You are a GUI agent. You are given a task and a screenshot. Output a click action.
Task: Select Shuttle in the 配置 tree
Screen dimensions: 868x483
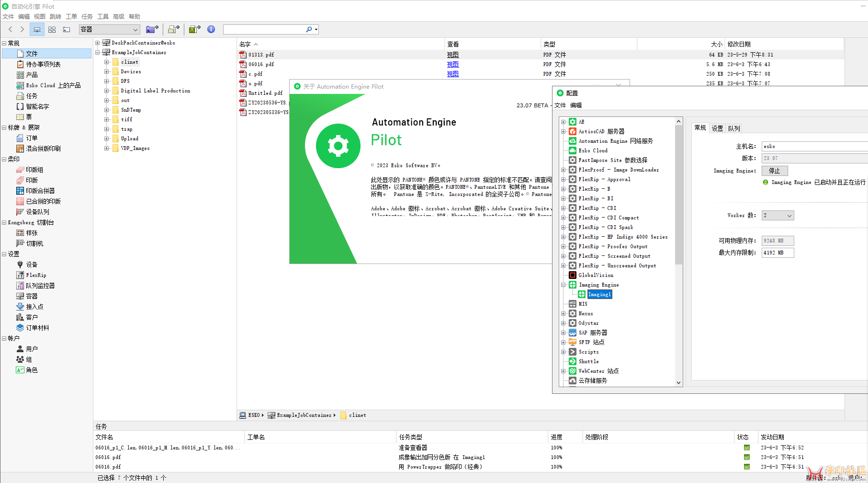pos(588,361)
